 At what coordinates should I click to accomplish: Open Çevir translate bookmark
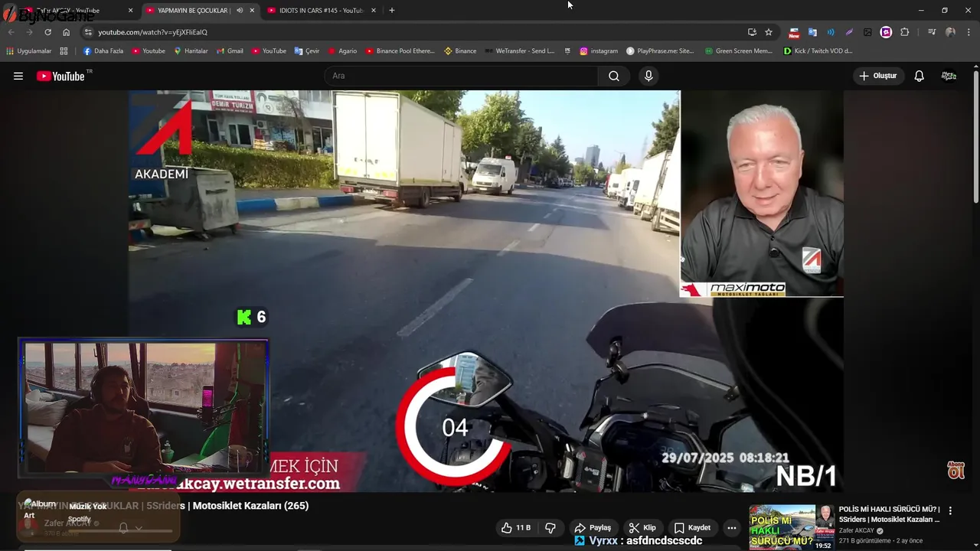coord(307,51)
